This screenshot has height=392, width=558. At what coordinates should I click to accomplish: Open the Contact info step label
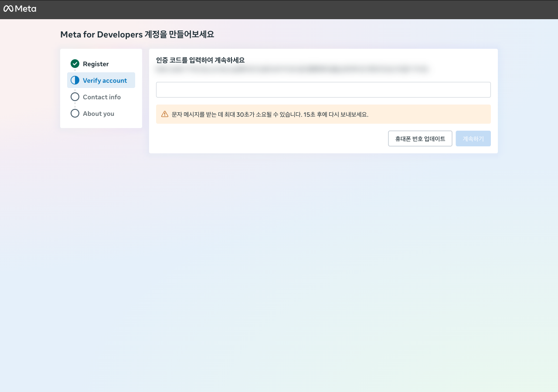tap(102, 97)
